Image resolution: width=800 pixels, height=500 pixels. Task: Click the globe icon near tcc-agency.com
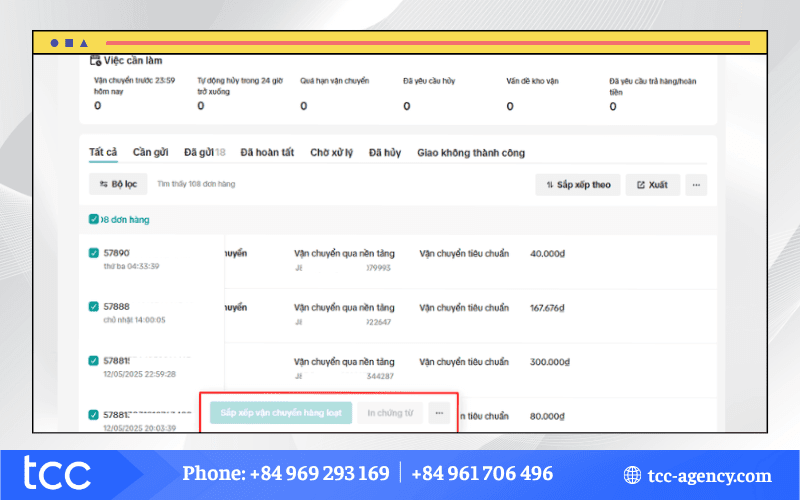pos(632,476)
